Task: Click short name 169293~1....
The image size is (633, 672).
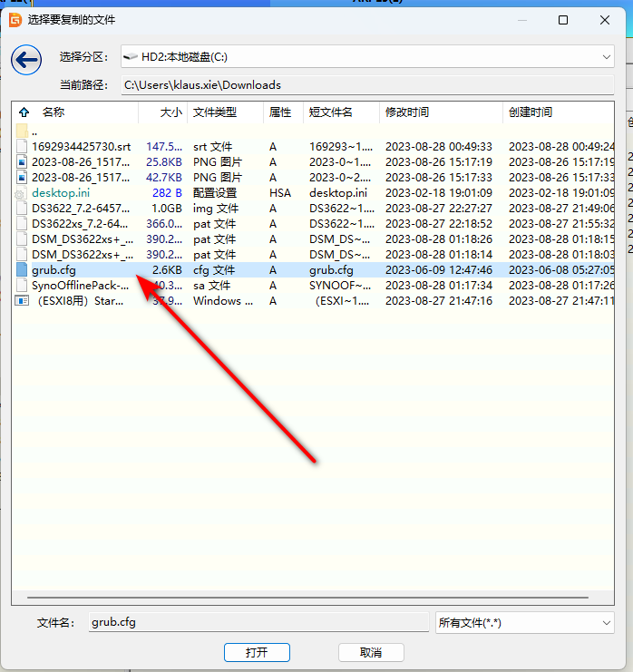Action: point(341,147)
